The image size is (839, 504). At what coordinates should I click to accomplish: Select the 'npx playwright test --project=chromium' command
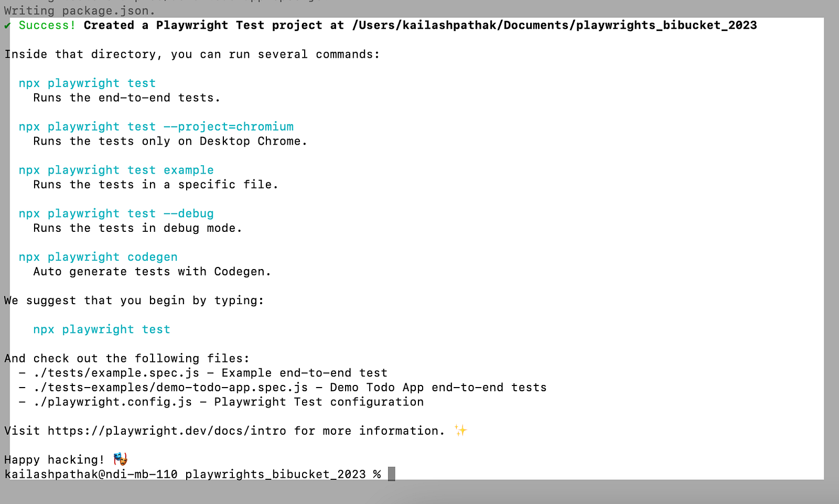click(x=156, y=127)
